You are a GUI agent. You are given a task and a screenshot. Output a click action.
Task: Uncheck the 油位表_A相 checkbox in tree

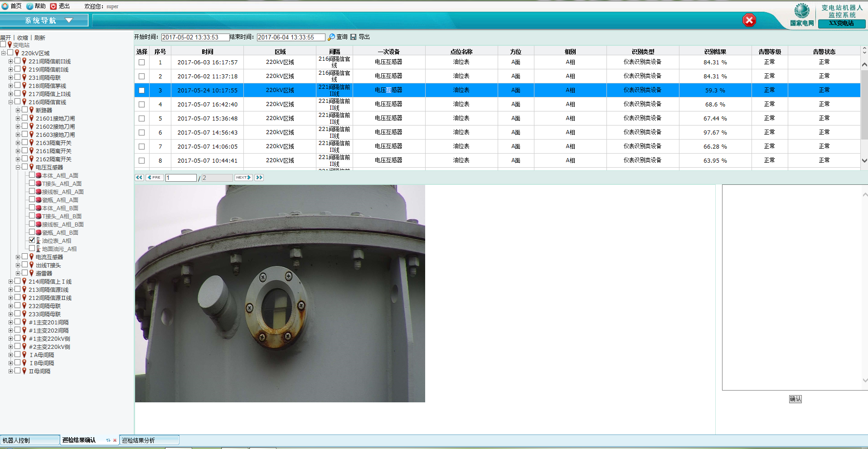pyautogui.click(x=32, y=240)
